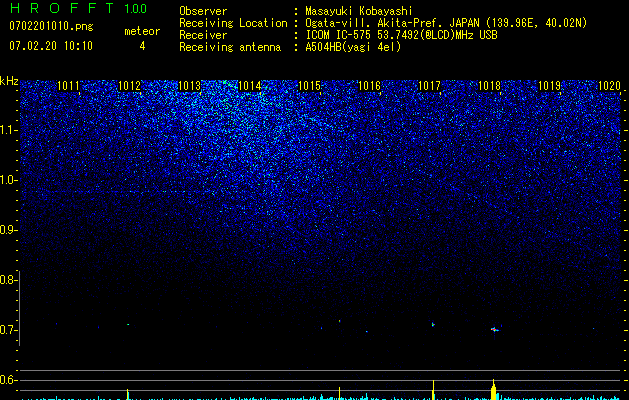The width and height of the screenshot is (629, 400).
Task: Click the 0.6 kHz frequency axis label
Action: click(x=7, y=380)
